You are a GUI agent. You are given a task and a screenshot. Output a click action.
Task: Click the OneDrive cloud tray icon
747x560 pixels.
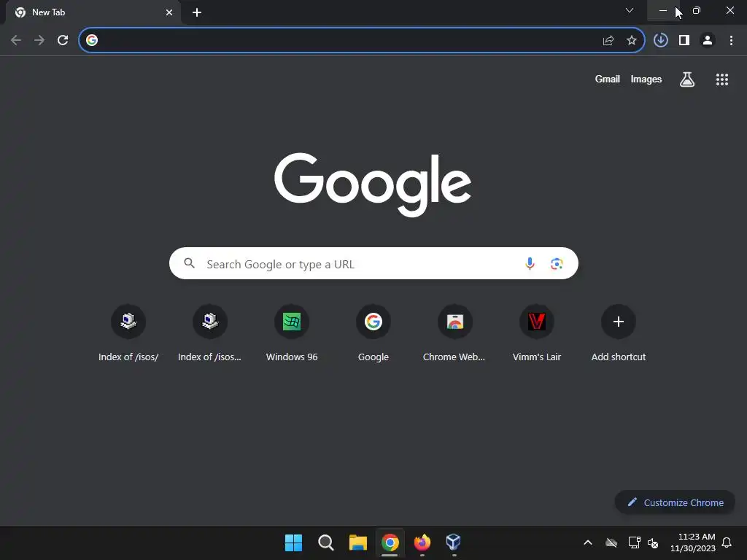611,542
